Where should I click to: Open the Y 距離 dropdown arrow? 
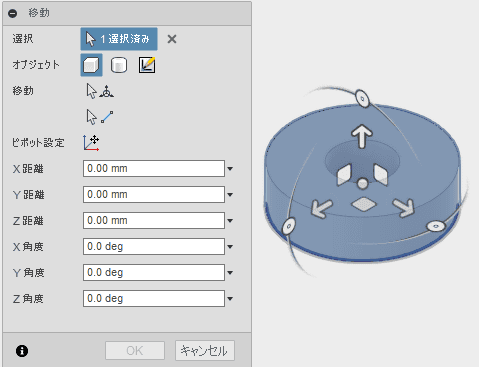click(x=230, y=195)
